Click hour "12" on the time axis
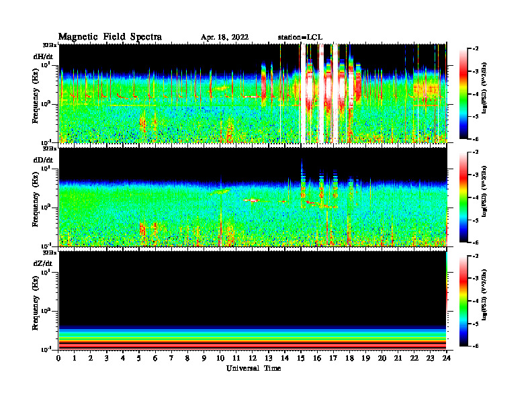Image resolution: width=532 pixels, height=411 pixels. click(x=253, y=358)
